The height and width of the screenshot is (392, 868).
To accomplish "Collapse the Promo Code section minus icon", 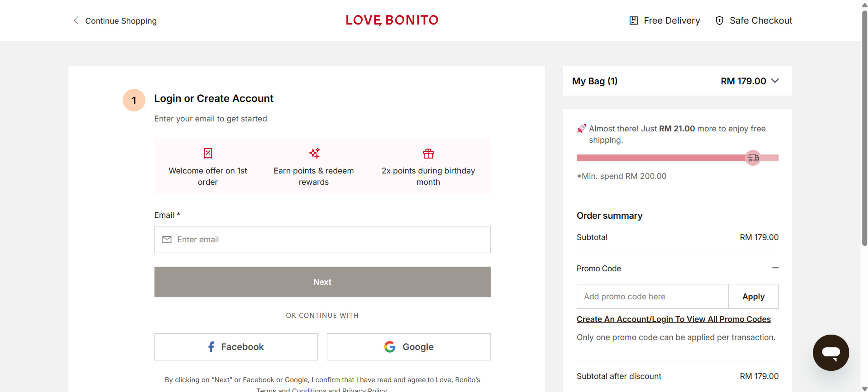I will (775, 268).
